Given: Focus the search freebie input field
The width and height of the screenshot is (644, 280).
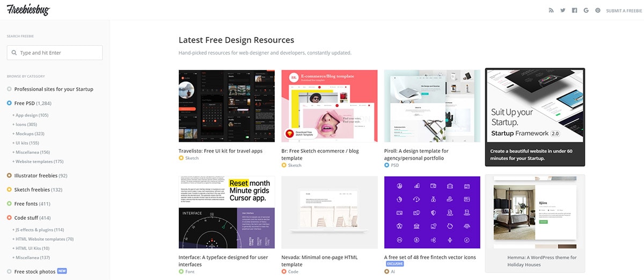Looking at the screenshot, I should [55, 53].
